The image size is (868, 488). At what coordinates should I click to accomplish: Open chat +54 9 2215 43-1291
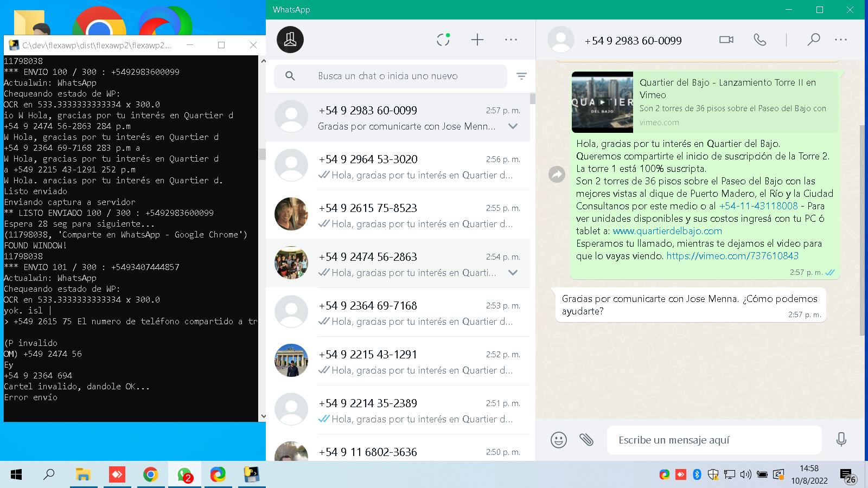398,361
